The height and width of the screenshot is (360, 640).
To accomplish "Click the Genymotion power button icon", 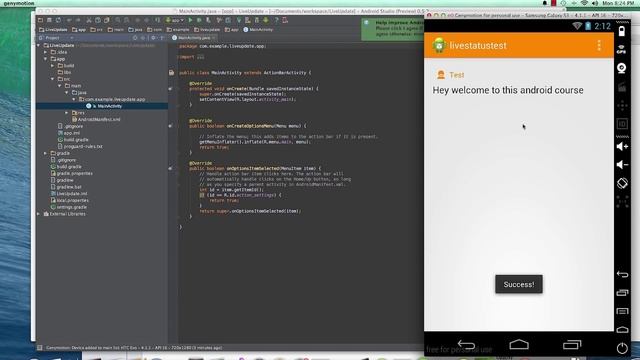I will pos(622,348).
